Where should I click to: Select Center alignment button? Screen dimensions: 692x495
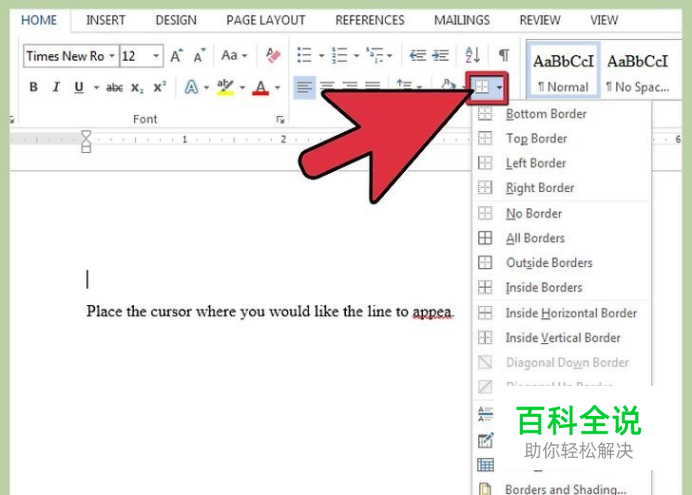pos(327,86)
